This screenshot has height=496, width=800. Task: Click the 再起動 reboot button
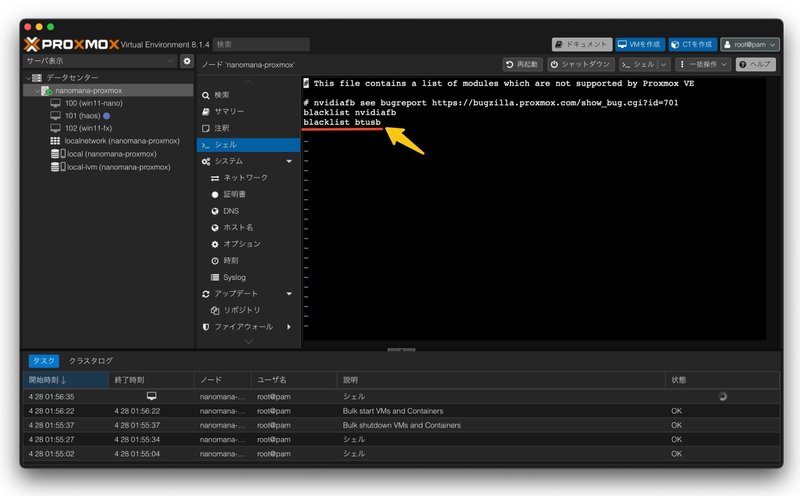click(522, 64)
